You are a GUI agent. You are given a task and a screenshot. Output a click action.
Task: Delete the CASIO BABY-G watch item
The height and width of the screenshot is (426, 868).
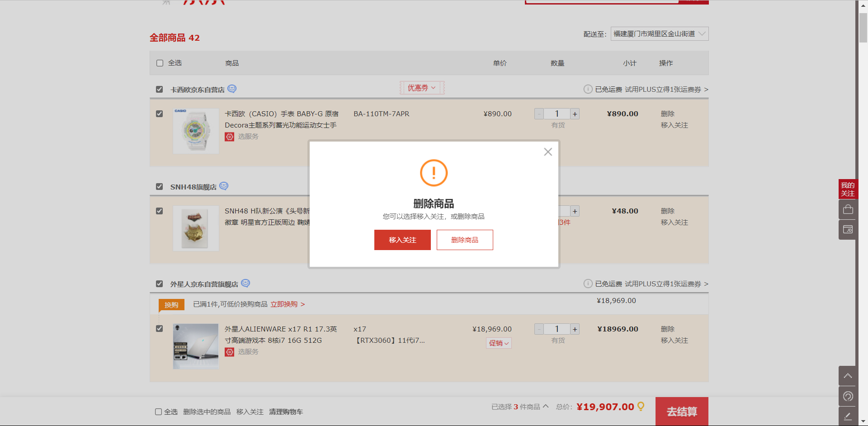pos(668,114)
